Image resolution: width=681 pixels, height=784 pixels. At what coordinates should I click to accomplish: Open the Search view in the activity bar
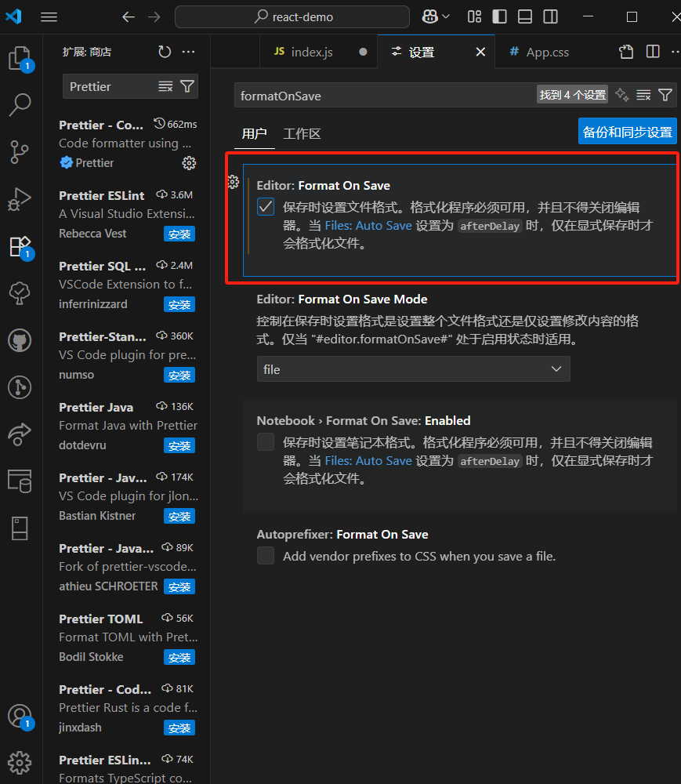(x=20, y=104)
